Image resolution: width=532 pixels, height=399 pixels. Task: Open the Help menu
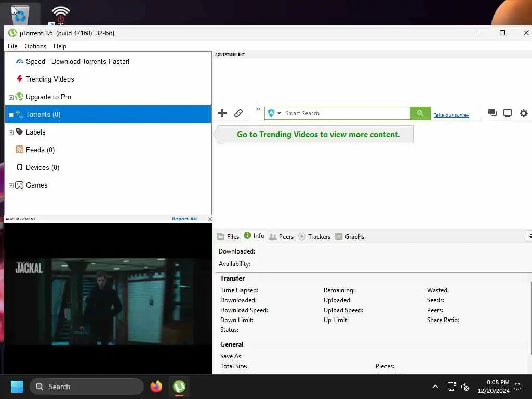click(60, 46)
